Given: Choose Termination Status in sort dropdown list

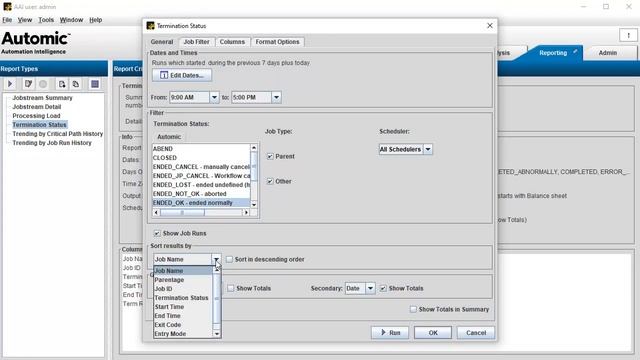Looking at the screenshot, I should click(x=183, y=298).
